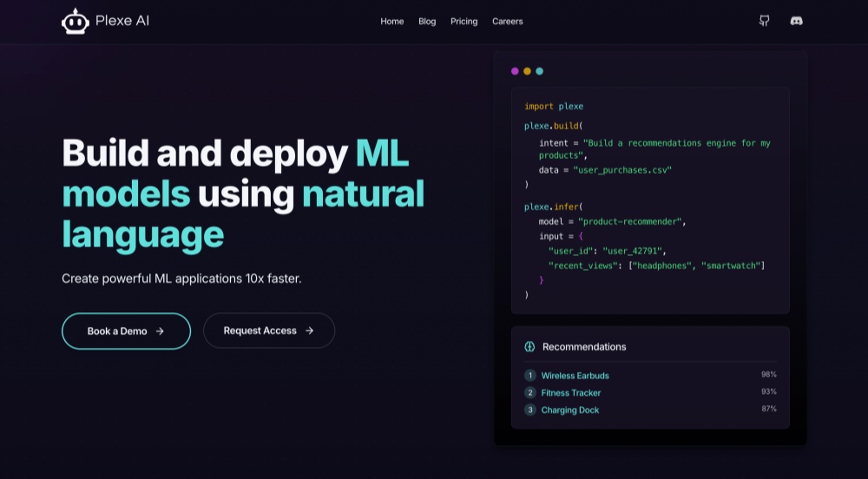Open the Blog menu item
868x479 pixels.
[427, 22]
